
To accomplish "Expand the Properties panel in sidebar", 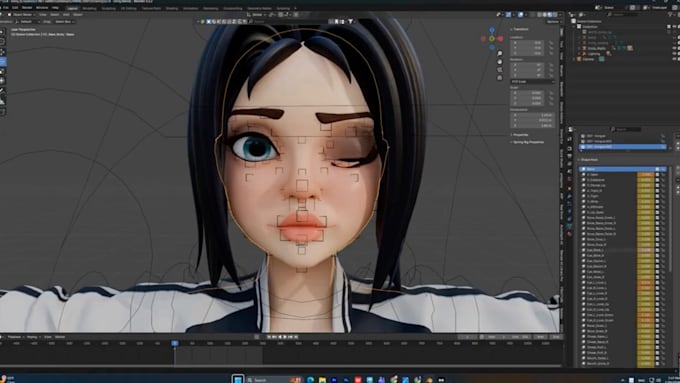I will click(x=520, y=135).
